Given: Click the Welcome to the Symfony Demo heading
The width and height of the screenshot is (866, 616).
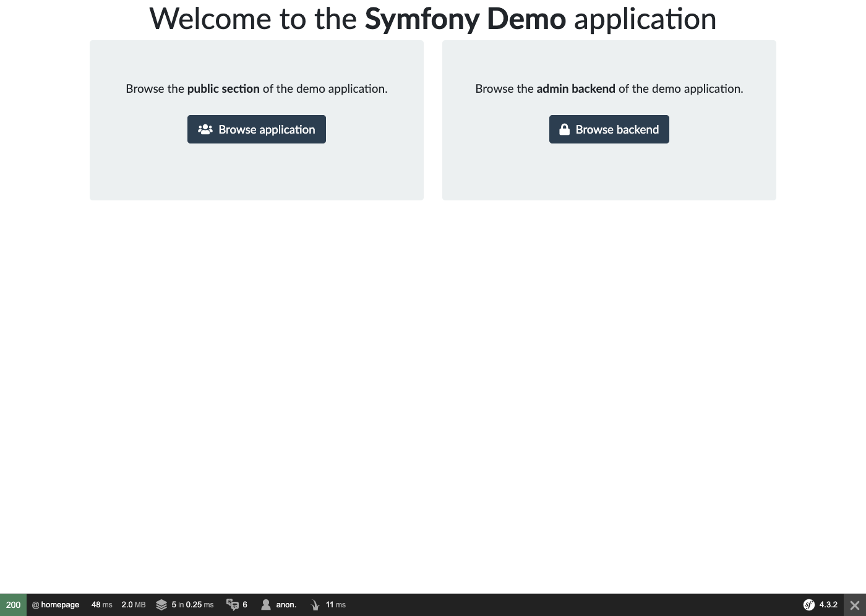Looking at the screenshot, I should pyautogui.click(x=433, y=19).
